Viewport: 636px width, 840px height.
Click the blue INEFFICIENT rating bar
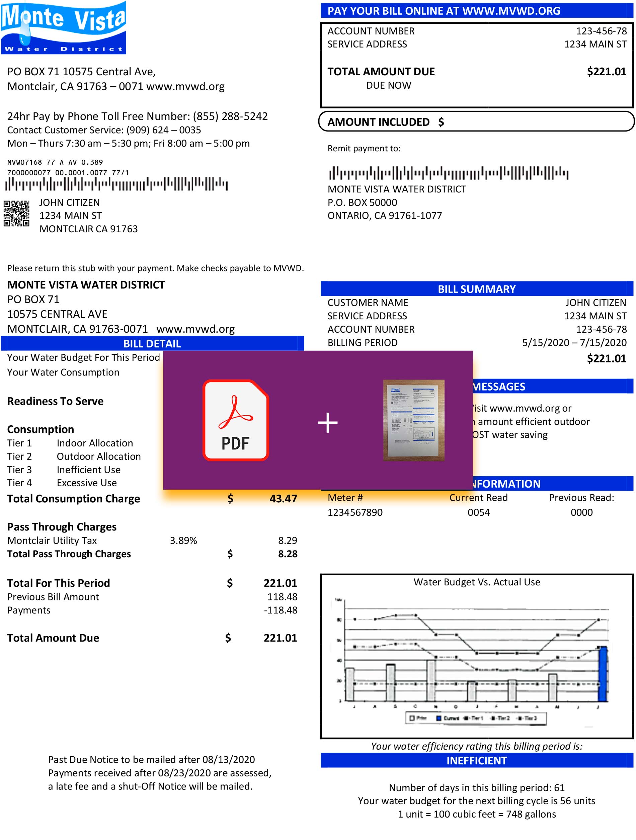[x=476, y=761]
